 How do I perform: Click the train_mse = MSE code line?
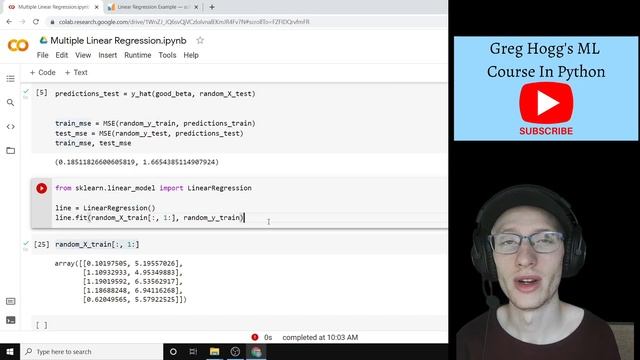155,123
